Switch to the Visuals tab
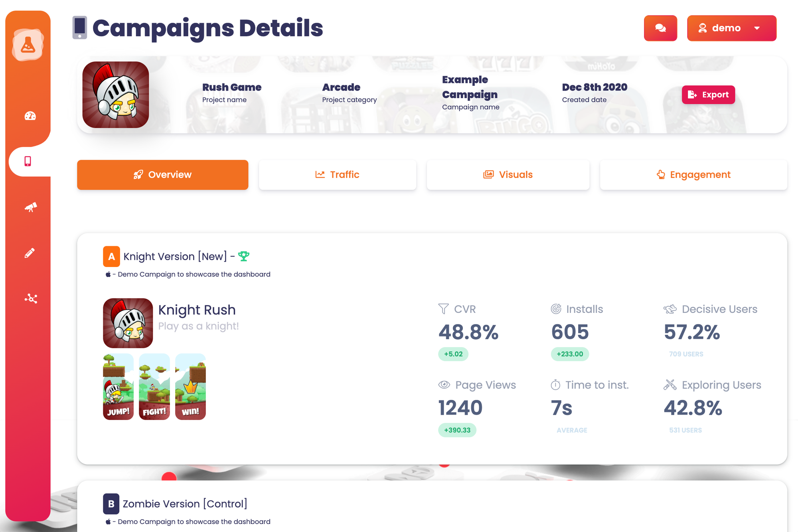The width and height of the screenshot is (798, 532). tap(508, 175)
